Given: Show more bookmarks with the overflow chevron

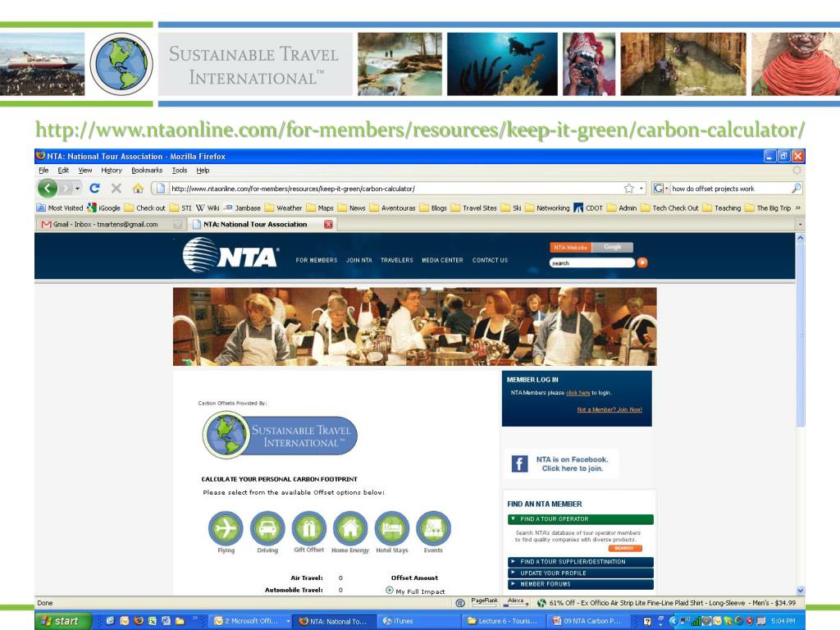Looking at the screenshot, I should [797, 208].
